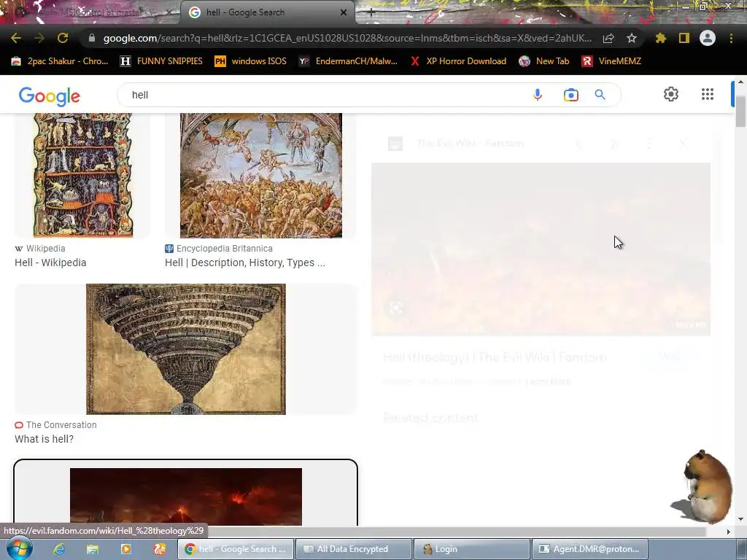Image resolution: width=747 pixels, height=560 pixels.
Task: Click the blue magnifier search icon
Action: [x=600, y=95]
